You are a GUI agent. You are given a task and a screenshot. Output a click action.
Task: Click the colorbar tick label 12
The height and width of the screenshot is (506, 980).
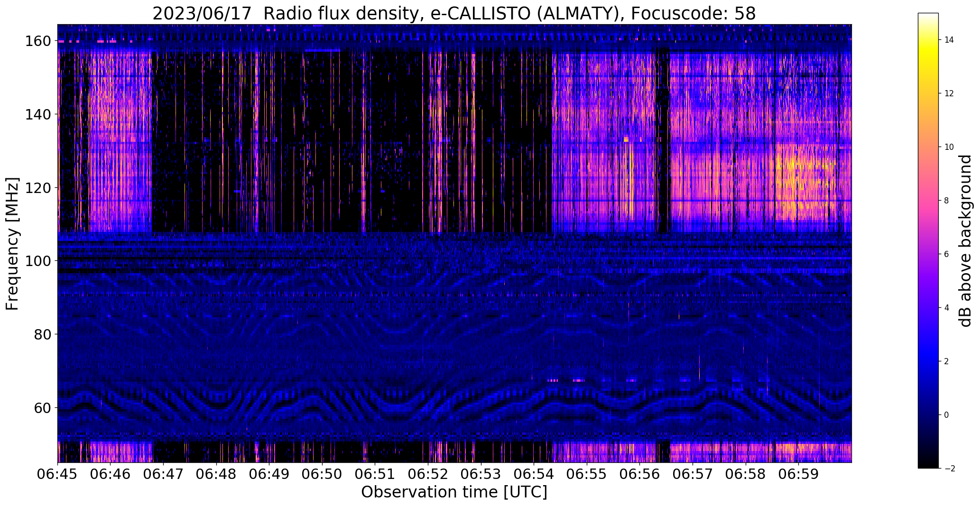949,93
